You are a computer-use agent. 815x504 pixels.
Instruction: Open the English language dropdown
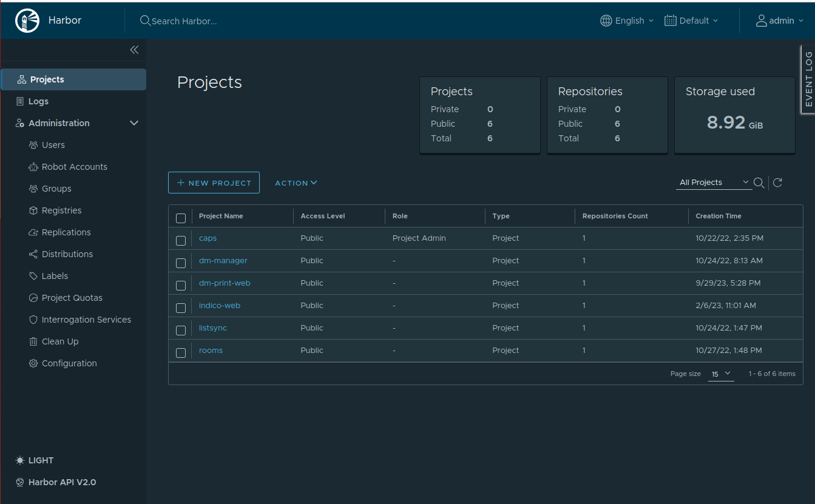pos(627,21)
